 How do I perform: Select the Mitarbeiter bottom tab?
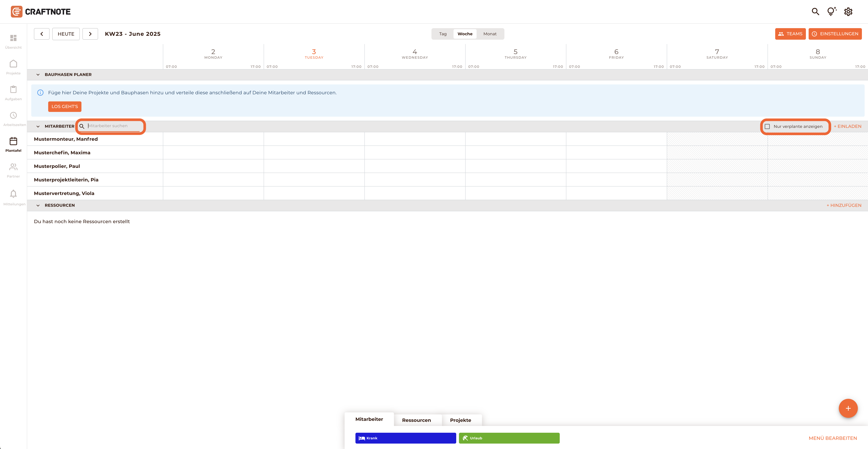pos(369,419)
